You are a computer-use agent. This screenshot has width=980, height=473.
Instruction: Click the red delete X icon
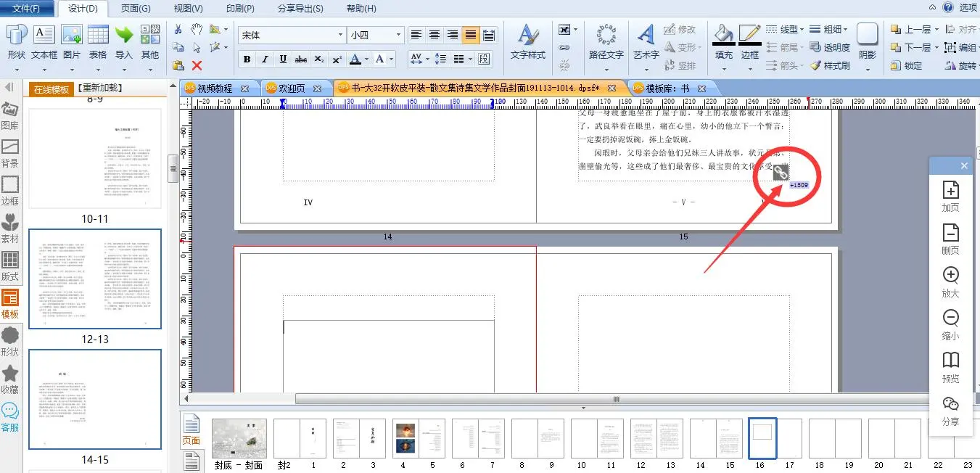click(x=197, y=65)
